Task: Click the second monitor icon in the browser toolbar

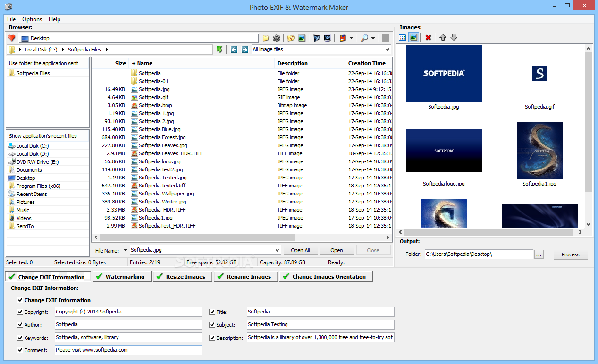Action: pos(328,38)
